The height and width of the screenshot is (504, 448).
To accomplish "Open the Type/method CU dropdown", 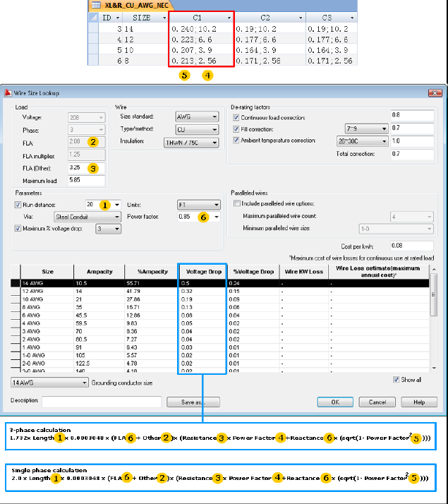I will tap(197, 130).
